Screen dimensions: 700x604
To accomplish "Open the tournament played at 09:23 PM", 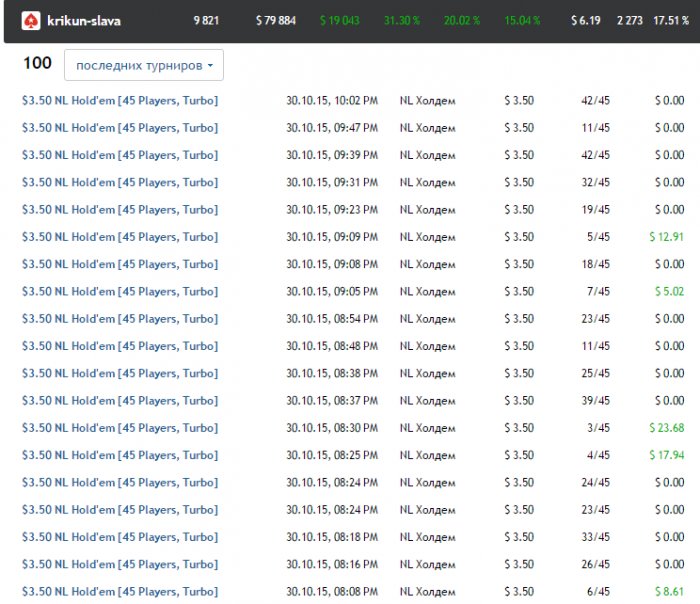I will (x=120, y=209).
